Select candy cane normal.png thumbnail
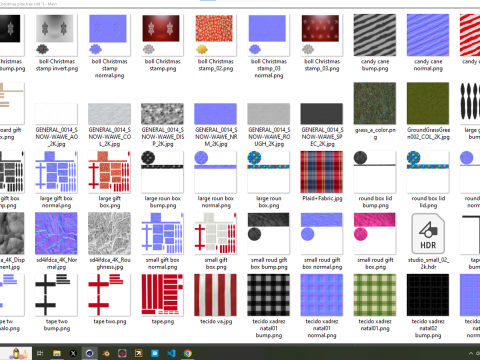The image size is (480, 360). 428,35
